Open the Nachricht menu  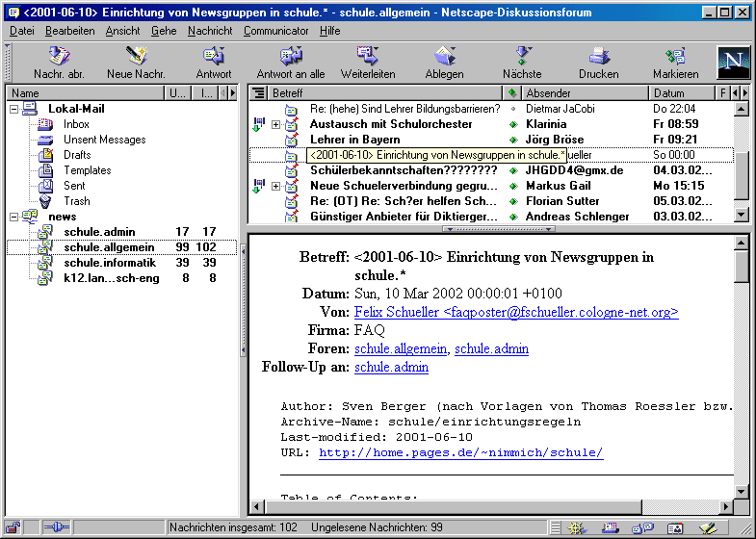click(210, 31)
